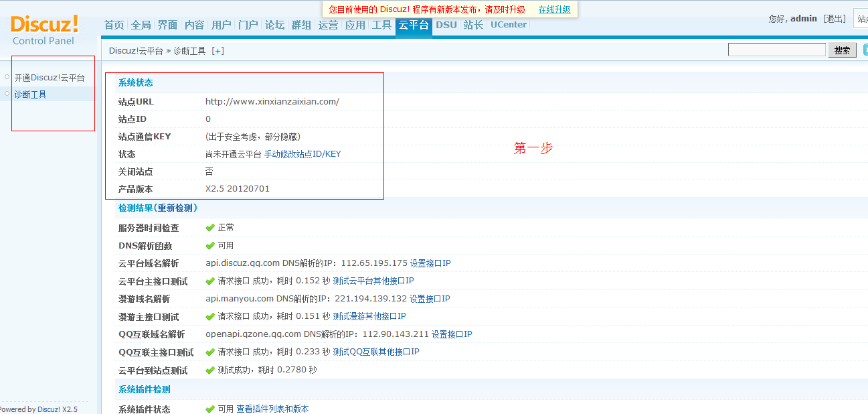
Task: Open the 全局 menu tab
Action: click(141, 25)
